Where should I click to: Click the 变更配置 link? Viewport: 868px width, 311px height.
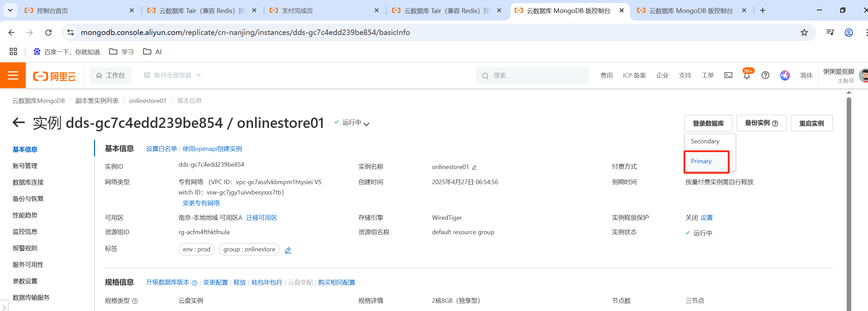[x=215, y=283]
